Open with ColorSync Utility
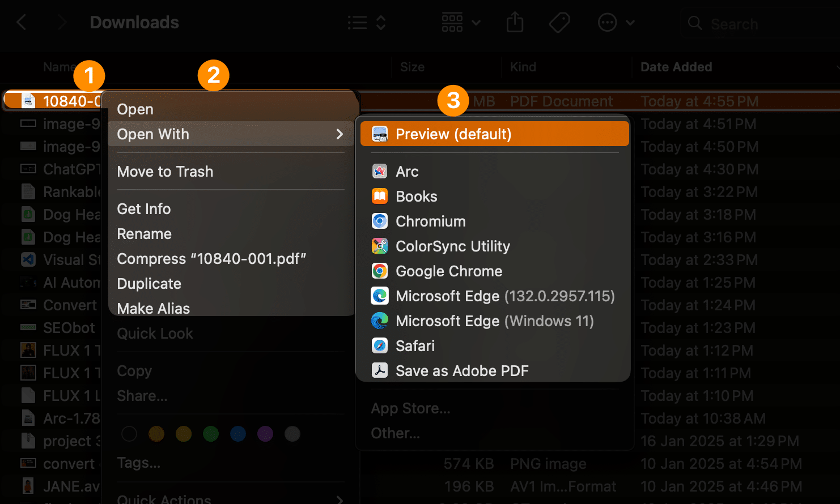This screenshot has width=840, height=504. [494, 246]
